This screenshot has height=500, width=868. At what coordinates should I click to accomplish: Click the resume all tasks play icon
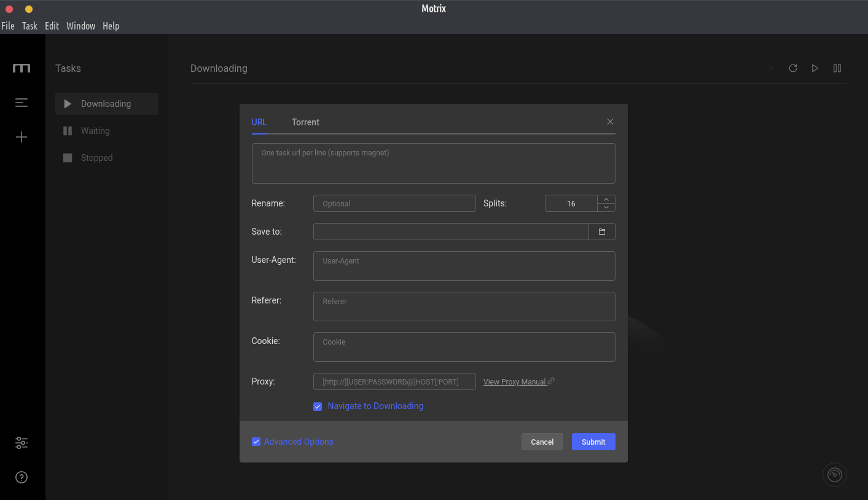[815, 68]
